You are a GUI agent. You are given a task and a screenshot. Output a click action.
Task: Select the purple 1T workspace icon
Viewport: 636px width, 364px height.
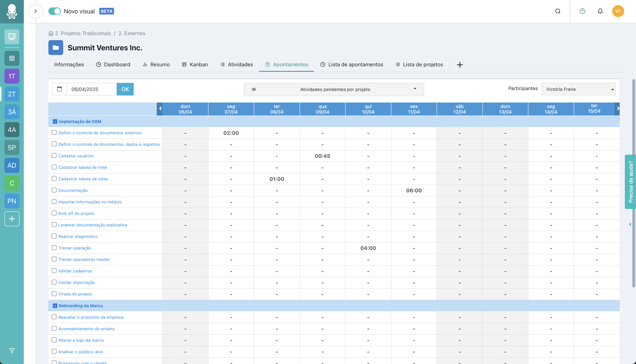pyautogui.click(x=12, y=76)
